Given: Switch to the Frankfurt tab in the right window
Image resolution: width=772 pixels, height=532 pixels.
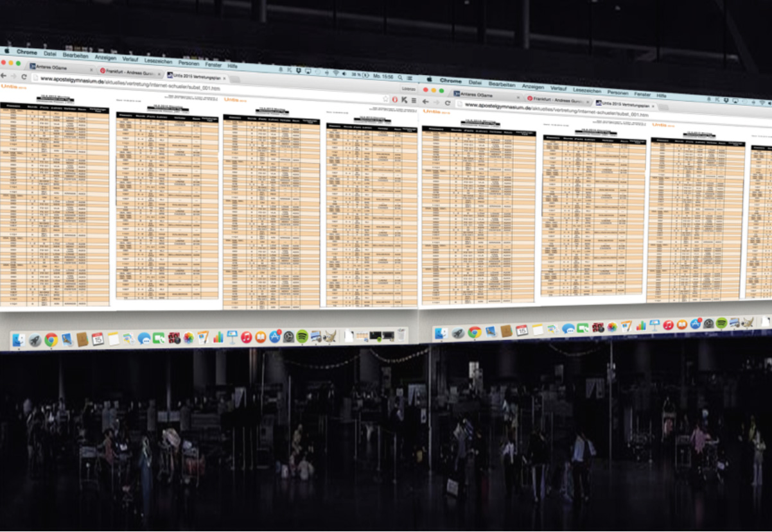Looking at the screenshot, I should click(556, 101).
